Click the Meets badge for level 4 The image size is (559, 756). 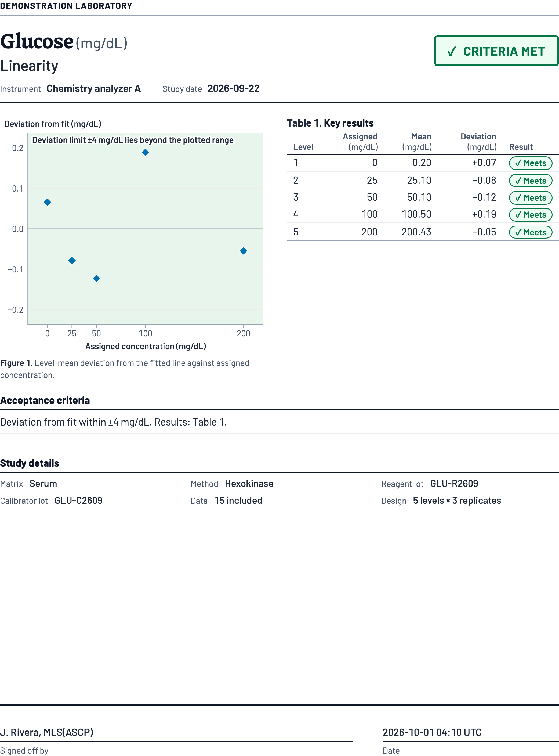coord(531,215)
